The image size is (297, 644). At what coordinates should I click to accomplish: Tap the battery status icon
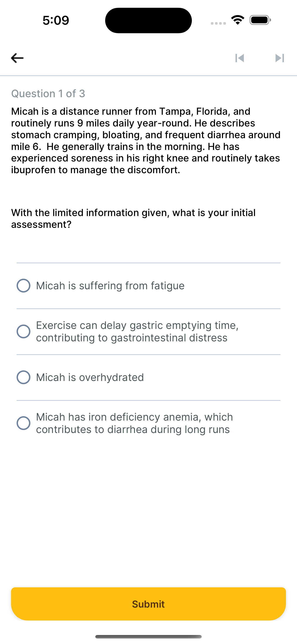point(260,20)
